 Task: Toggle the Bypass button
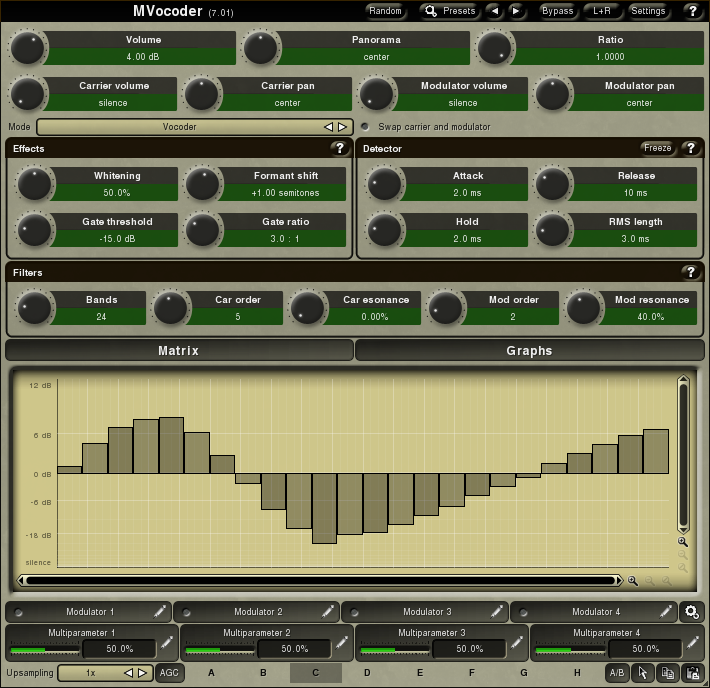(x=557, y=11)
